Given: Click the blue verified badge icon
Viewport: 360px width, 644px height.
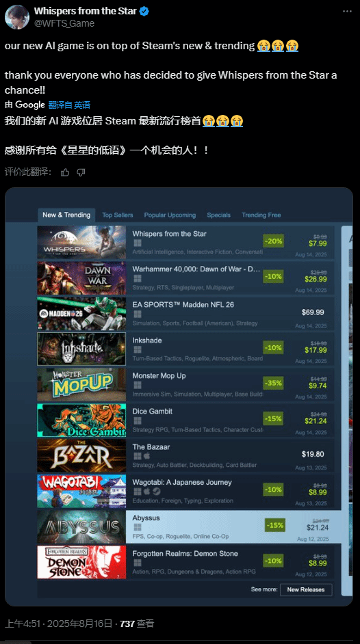Looking at the screenshot, I should click(x=144, y=11).
